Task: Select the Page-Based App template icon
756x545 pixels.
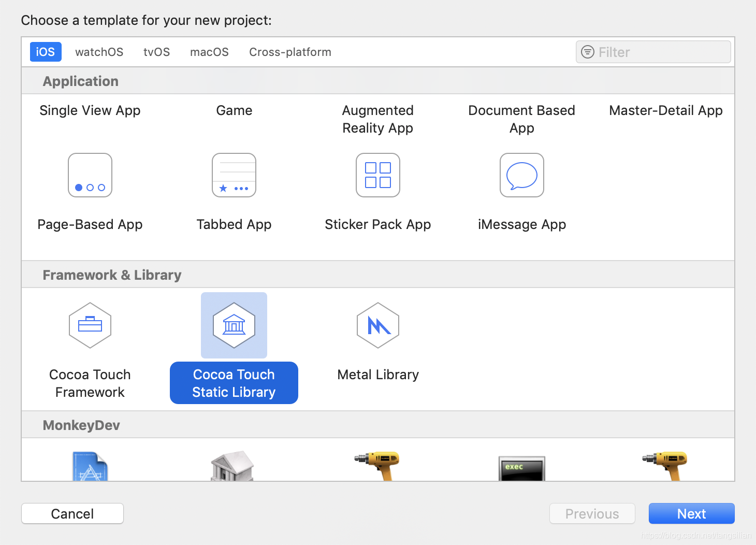Action: pos(90,175)
